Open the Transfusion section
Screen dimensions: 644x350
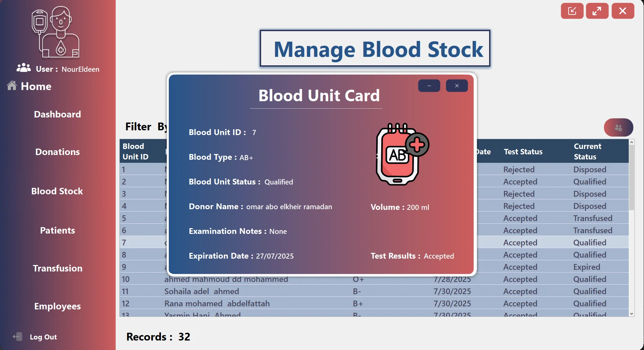57,268
